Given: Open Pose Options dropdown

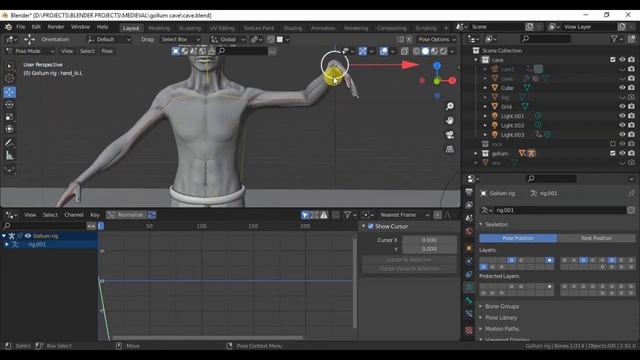Looking at the screenshot, I should (x=437, y=40).
